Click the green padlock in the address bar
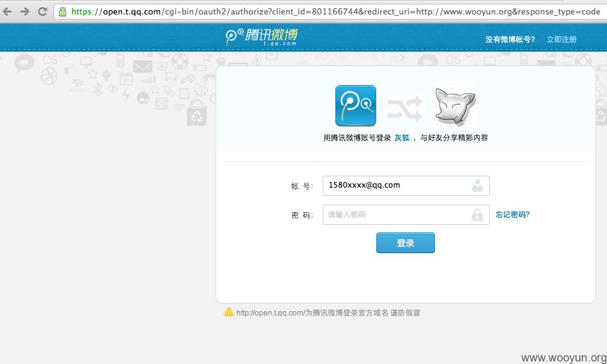This screenshot has height=364, width=607. [x=62, y=11]
